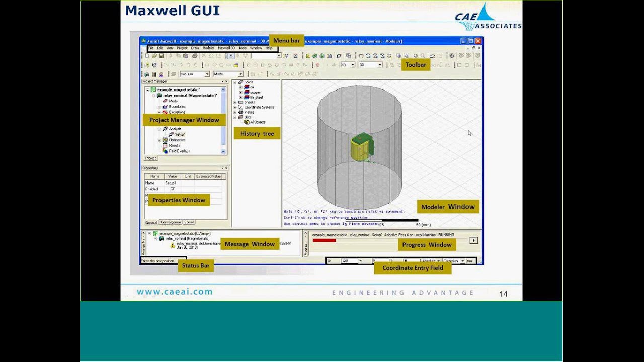Viewport: 644px width, 362px height.
Task: Click Project Manager scrollbar up arrow
Action: [223, 89]
